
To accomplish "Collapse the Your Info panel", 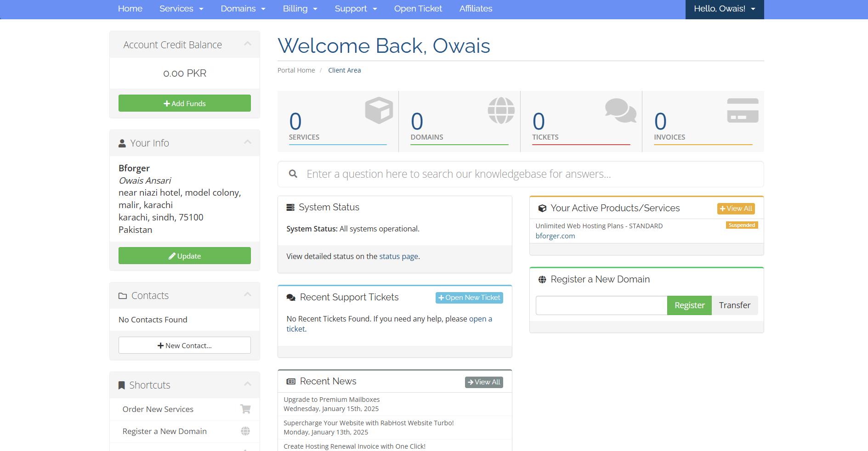I will [x=248, y=142].
